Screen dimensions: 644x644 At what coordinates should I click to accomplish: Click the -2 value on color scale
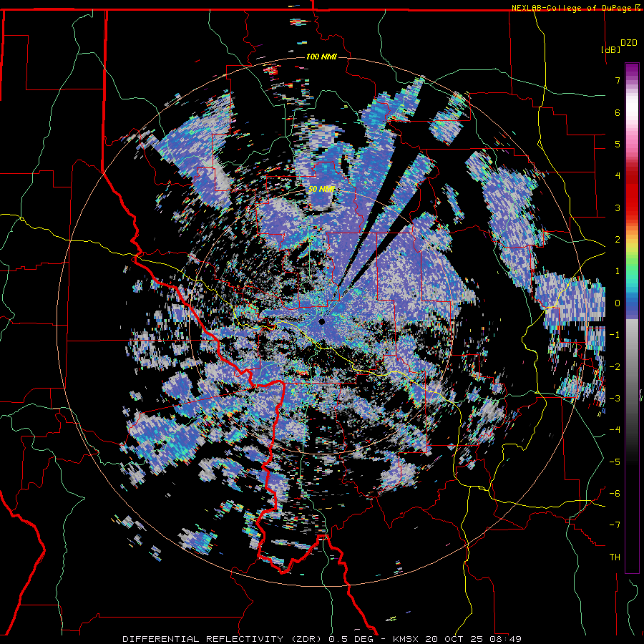(615, 367)
